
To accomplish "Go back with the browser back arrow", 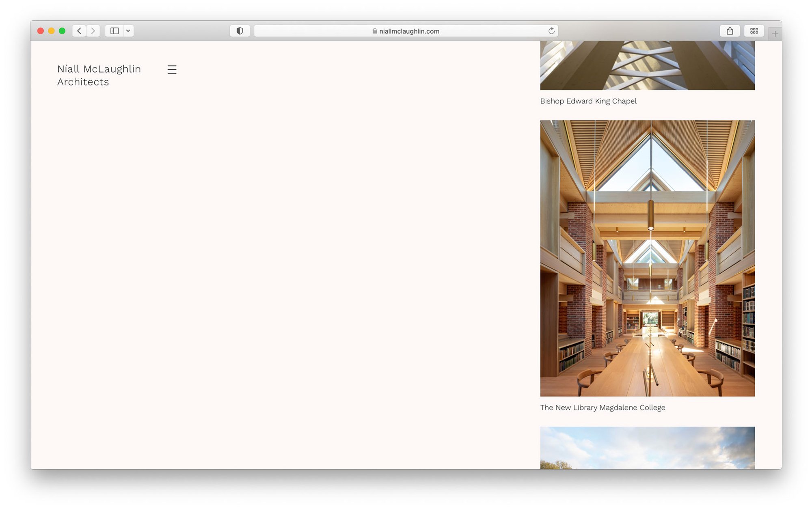I will tap(79, 31).
